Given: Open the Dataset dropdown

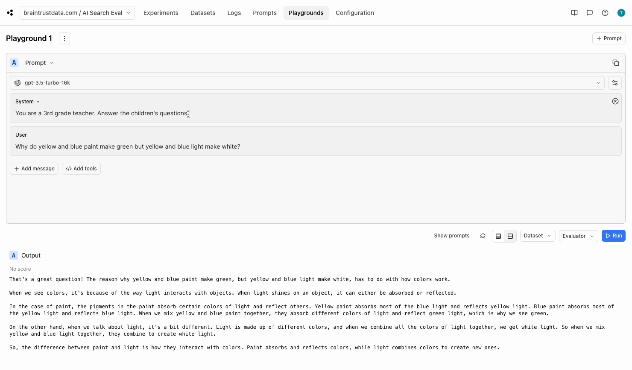Looking at the screenshot, I should tap(538, 236).
